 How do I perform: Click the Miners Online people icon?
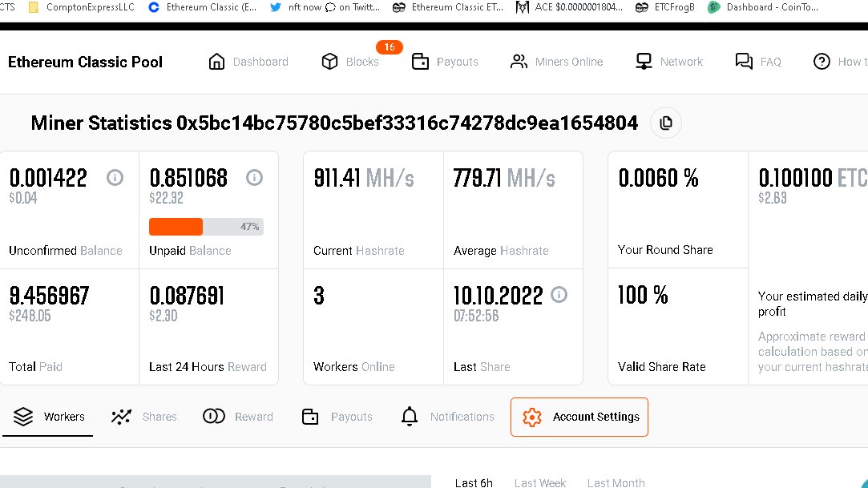[x=519, y=62]
